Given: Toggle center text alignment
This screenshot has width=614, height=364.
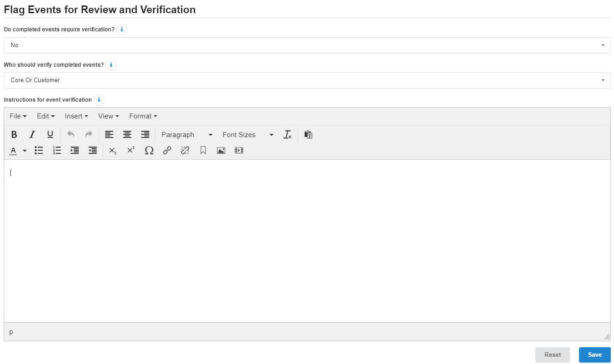Looking at the screenshot, I should pos(127,135).
